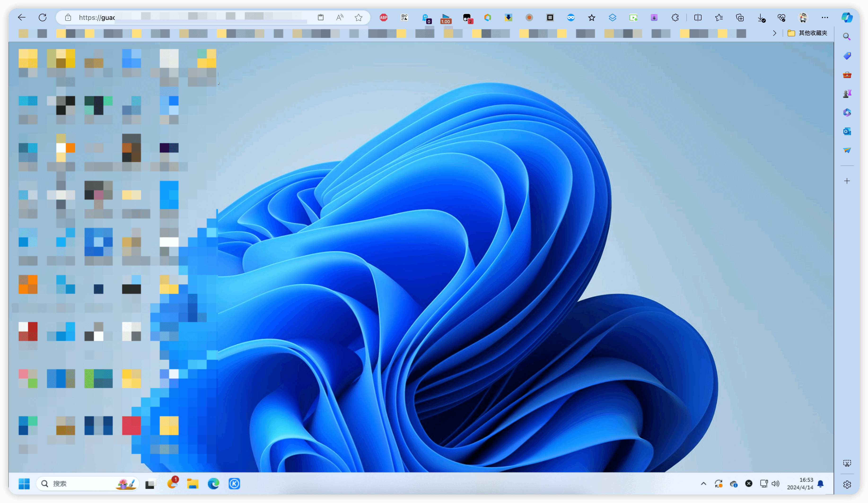868x503 pixels.
Task: Open sidebar Drop paper-plane icon
Action: [847, 150]
